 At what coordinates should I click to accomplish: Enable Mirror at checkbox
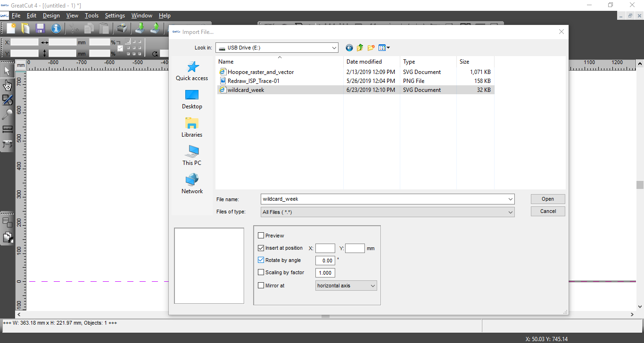point(261,286)
